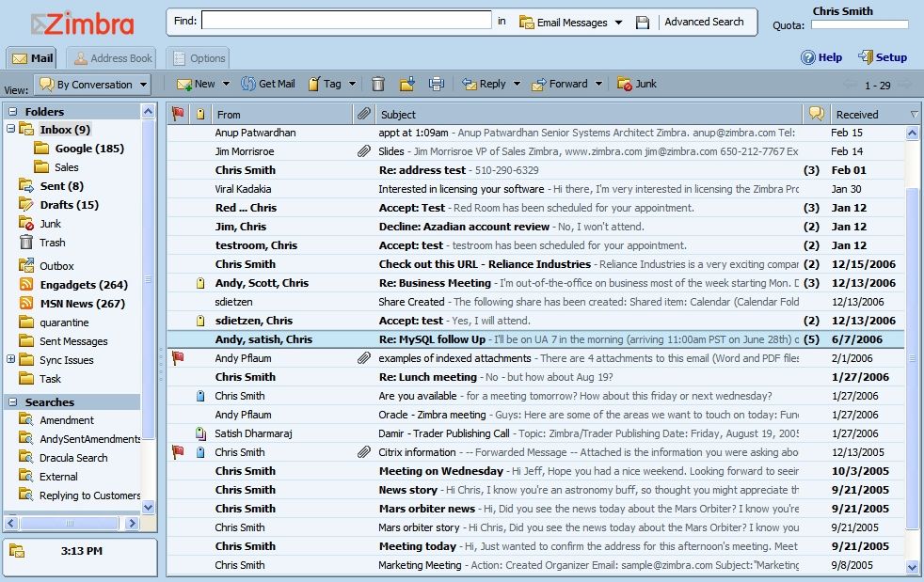Sort by attachment paperclip column header
Image resolution: width=924 pixels, height=582 pixels.
(x=364, y=114)
